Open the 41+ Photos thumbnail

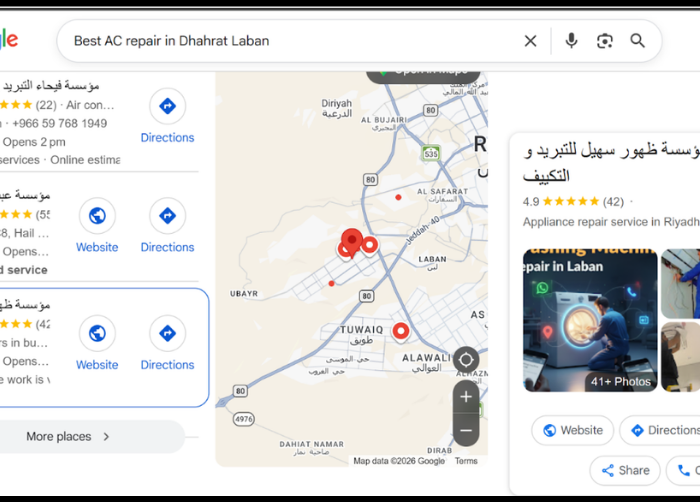[x=590, y=320]
